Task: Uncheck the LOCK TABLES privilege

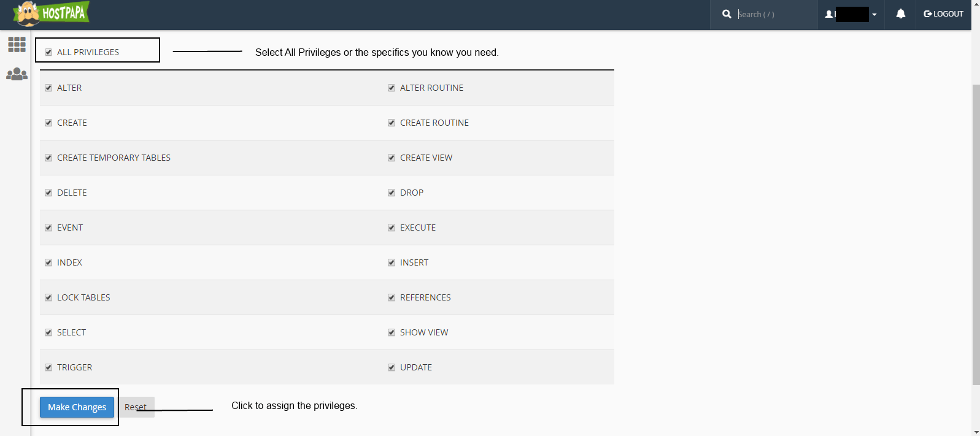Action: pos(48,297)
